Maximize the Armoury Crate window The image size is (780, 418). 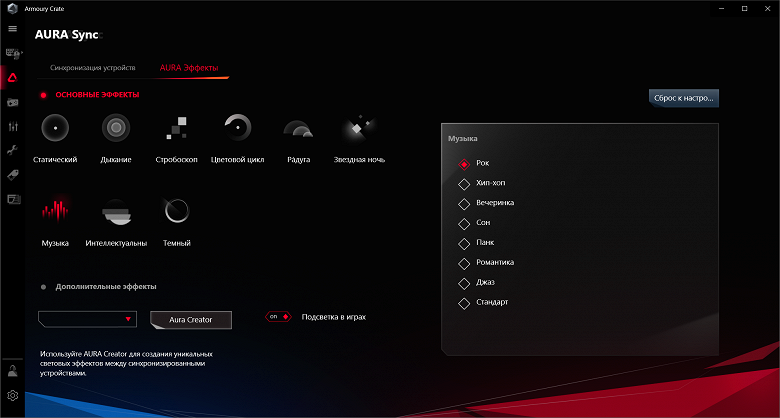745,8
